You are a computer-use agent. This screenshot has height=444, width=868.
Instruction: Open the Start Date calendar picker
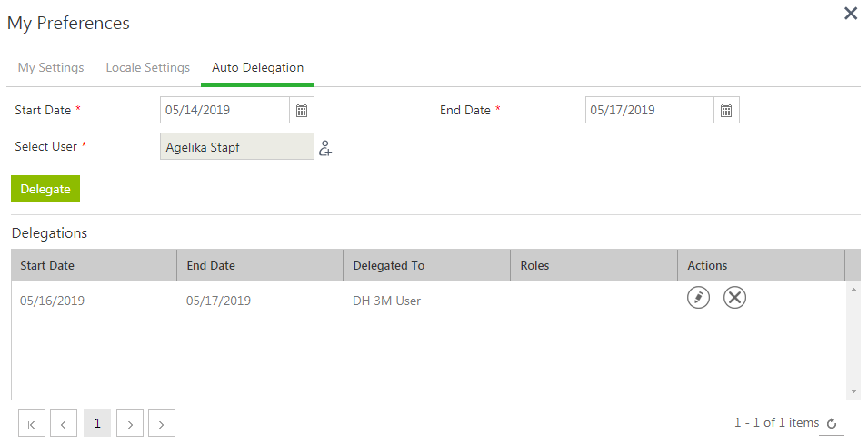pos(303,111)
